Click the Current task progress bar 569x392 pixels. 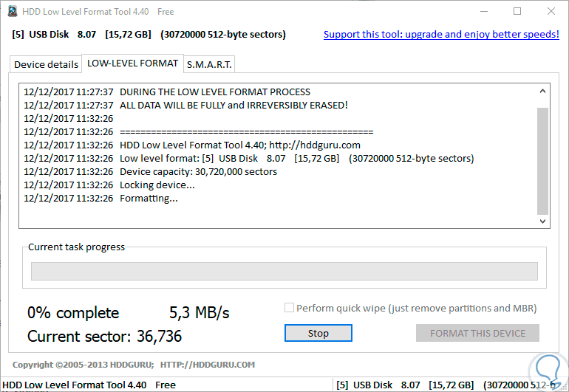(284, 272)
